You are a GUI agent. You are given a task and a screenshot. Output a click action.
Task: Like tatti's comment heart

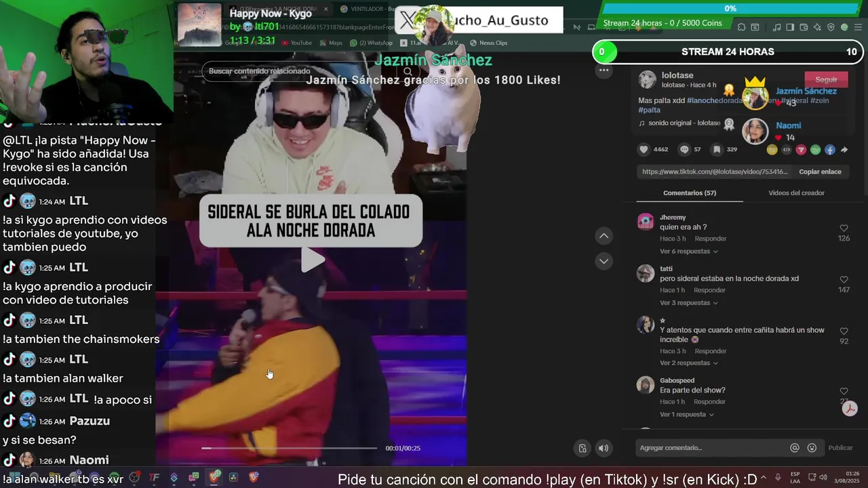click(x=844, y=280)
